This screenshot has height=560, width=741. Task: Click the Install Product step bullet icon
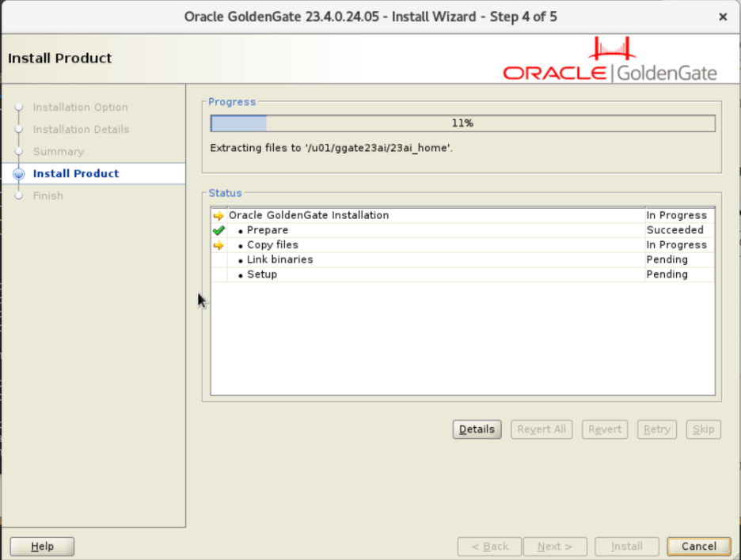coord(19,174)
